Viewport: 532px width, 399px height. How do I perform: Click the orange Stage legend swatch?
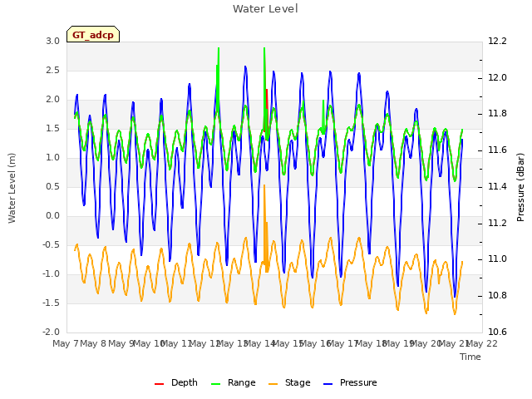[273, 384]
